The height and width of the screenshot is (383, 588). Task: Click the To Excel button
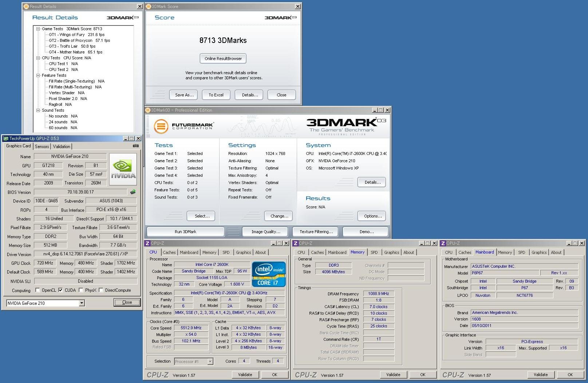pos(216,95)
